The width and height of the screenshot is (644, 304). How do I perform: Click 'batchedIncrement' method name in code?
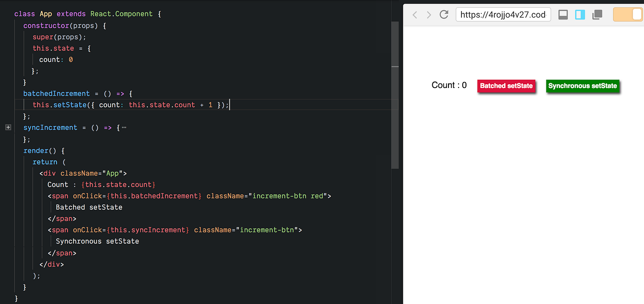click(x=57, y=94)
